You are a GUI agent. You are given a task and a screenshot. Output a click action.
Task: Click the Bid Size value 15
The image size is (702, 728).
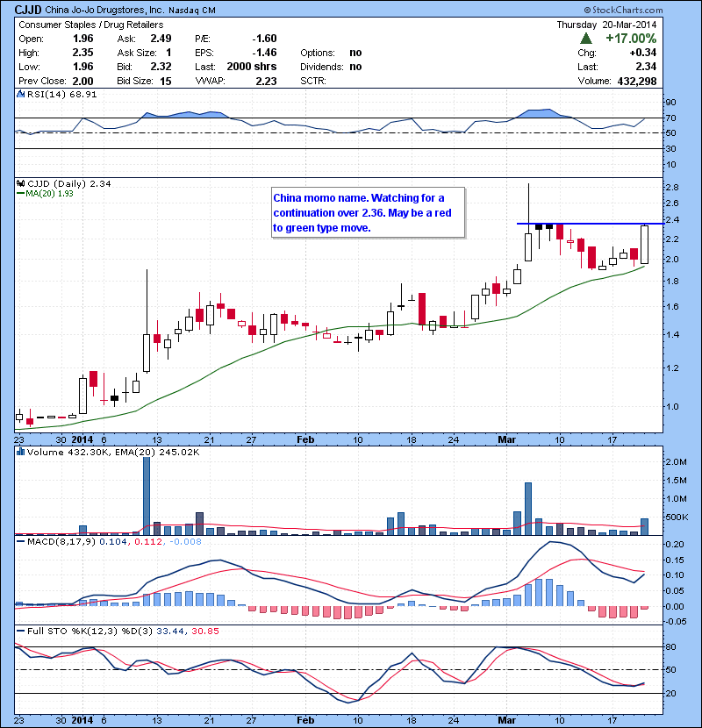165,81
